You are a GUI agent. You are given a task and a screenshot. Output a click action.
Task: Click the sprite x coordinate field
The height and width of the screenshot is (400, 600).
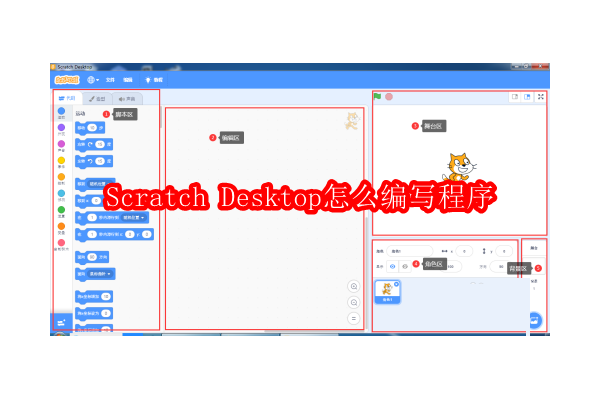coord(464,251)
